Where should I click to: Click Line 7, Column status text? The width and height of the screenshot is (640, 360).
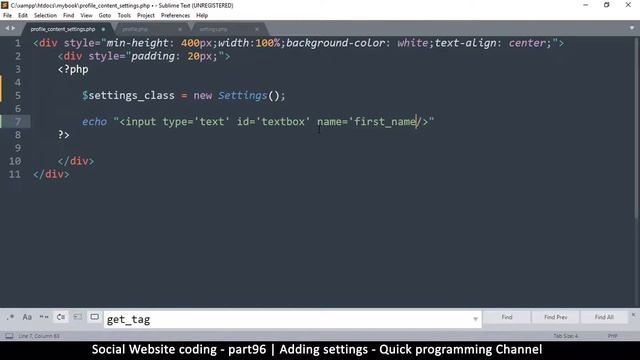[x=39, y=336]
